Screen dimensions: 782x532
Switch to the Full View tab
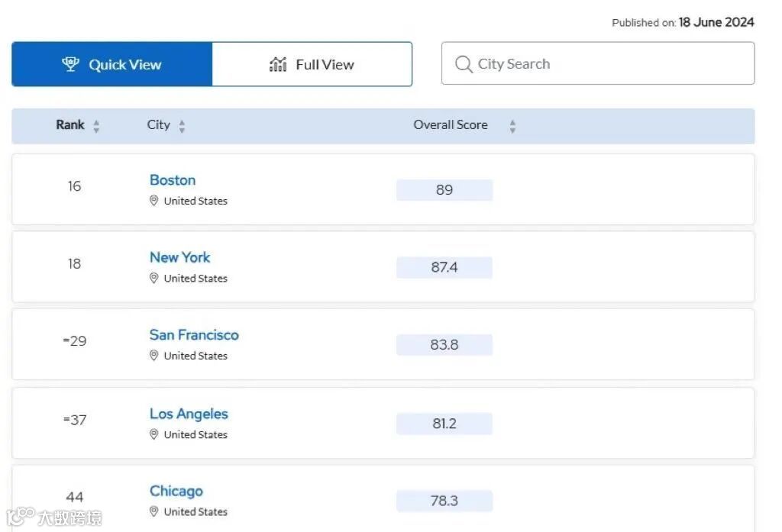coord(312,64)
